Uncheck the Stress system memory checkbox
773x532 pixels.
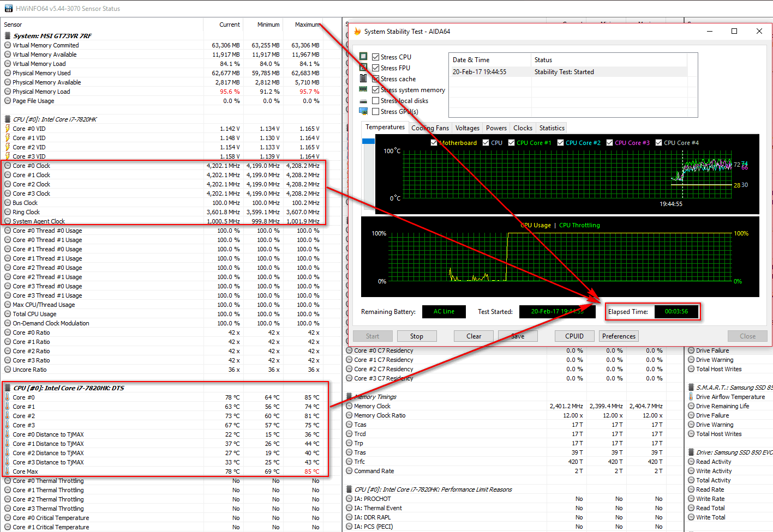pyautogui.click(x=375, y=89)
